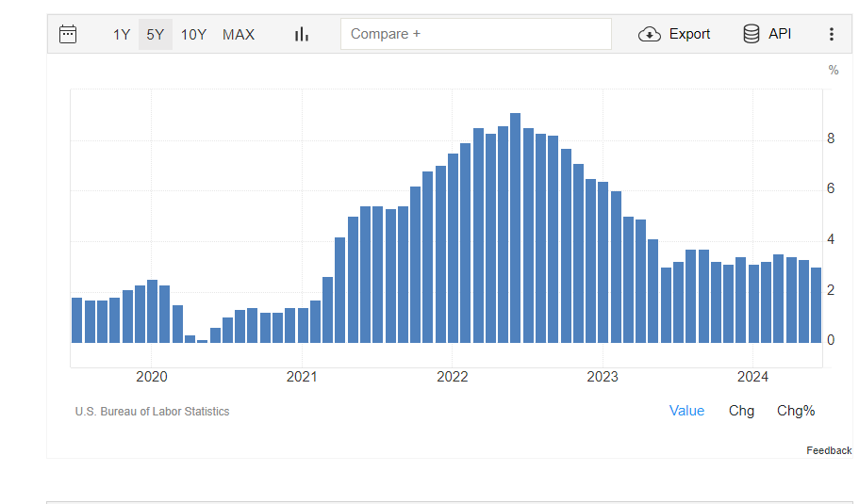Change chart type with bar-chart icon
This screenshot has width=859, height=504.
point(302,35)
